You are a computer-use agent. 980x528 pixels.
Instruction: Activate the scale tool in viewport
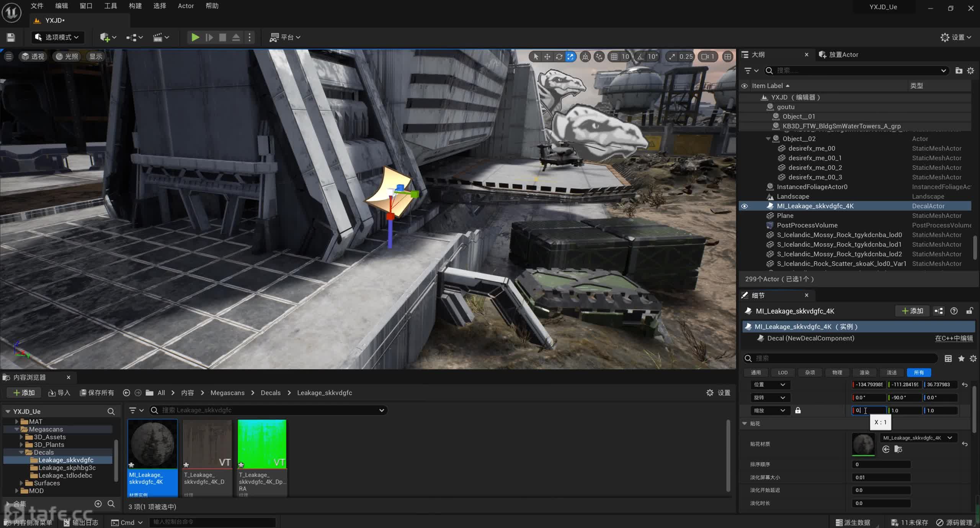pos(570,57)
